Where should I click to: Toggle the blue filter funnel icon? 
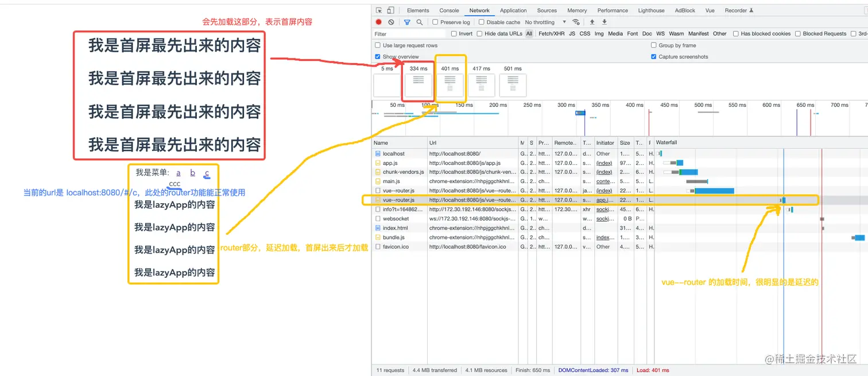pyautogui.click(x=407, y=22)
